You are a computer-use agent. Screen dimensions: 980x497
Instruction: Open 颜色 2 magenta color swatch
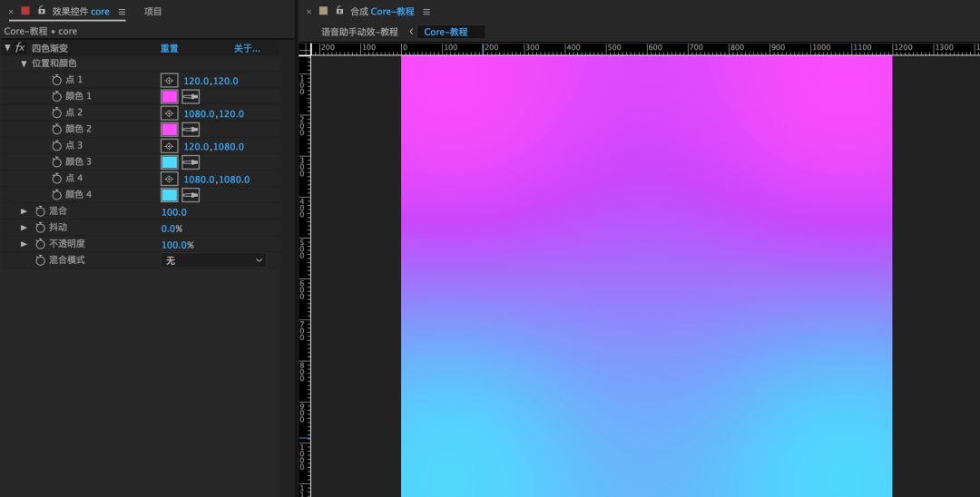(x=170, y=130)
